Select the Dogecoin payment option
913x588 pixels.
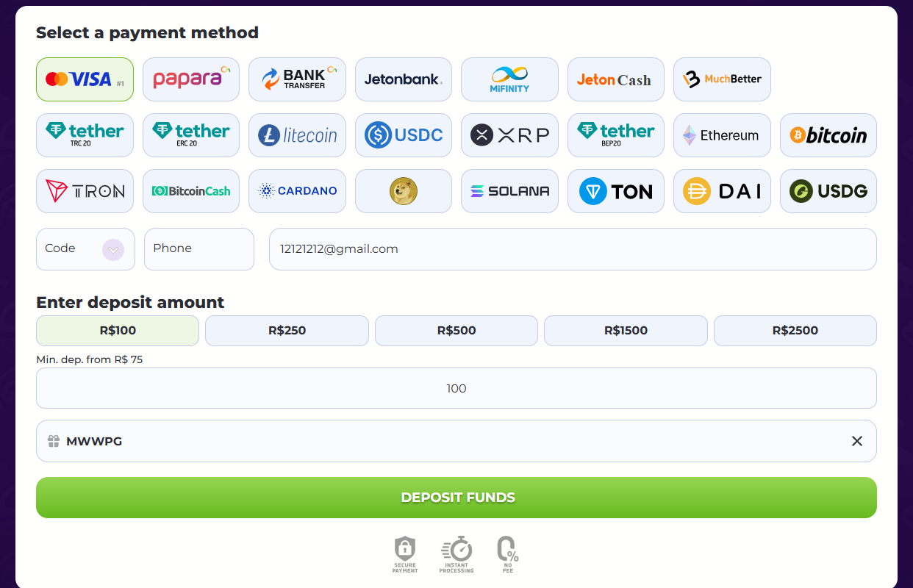(x=403, y=191)
